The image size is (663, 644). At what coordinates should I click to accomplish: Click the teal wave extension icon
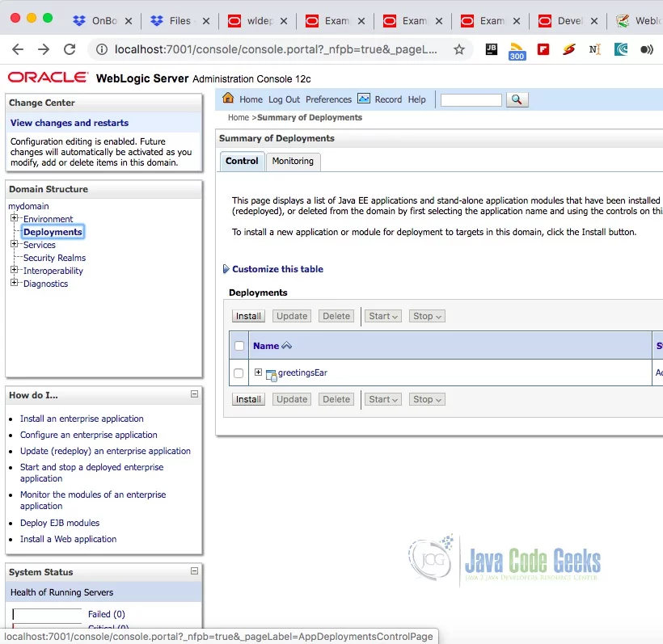[621, 49]
